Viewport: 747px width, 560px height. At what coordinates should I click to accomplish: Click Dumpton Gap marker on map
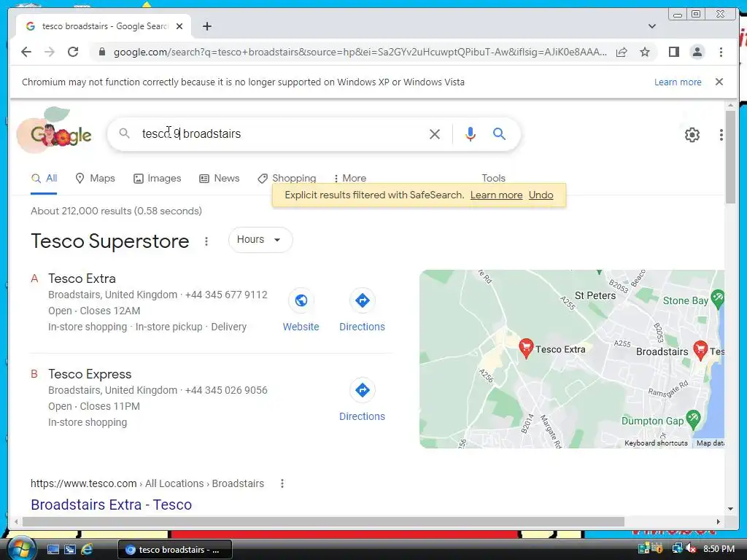(x=693, y=419)
